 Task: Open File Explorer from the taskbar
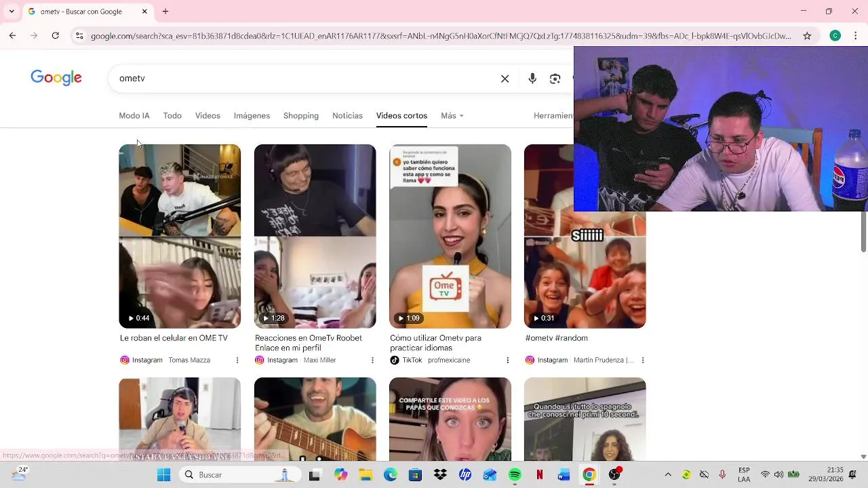coord(366,475)
